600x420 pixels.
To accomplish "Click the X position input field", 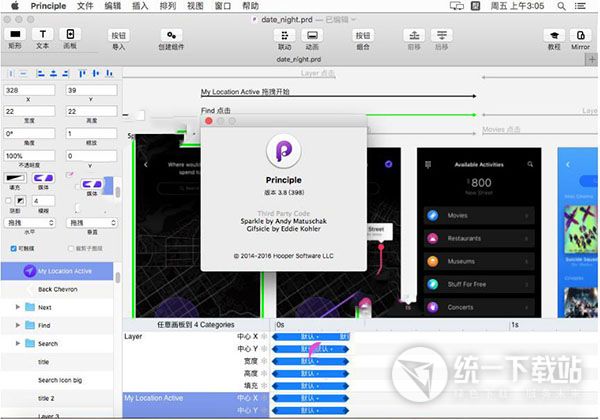I will coord(30,90).
